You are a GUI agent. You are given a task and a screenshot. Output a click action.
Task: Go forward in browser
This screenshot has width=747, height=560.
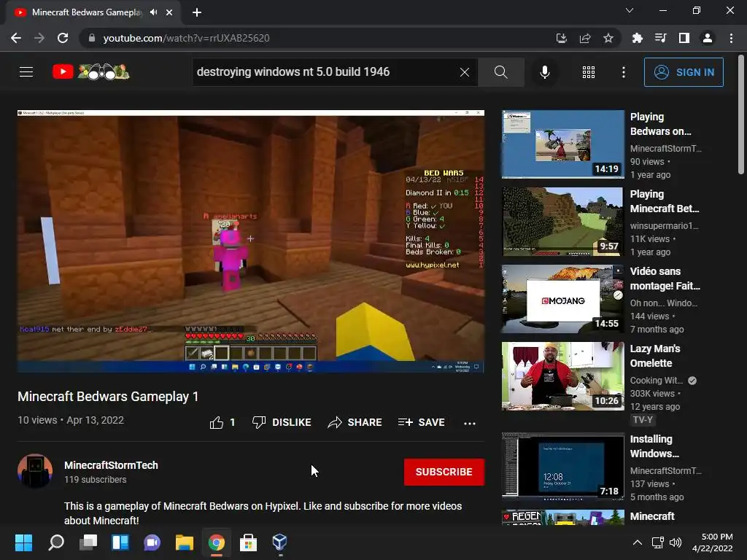click(39, 38)
